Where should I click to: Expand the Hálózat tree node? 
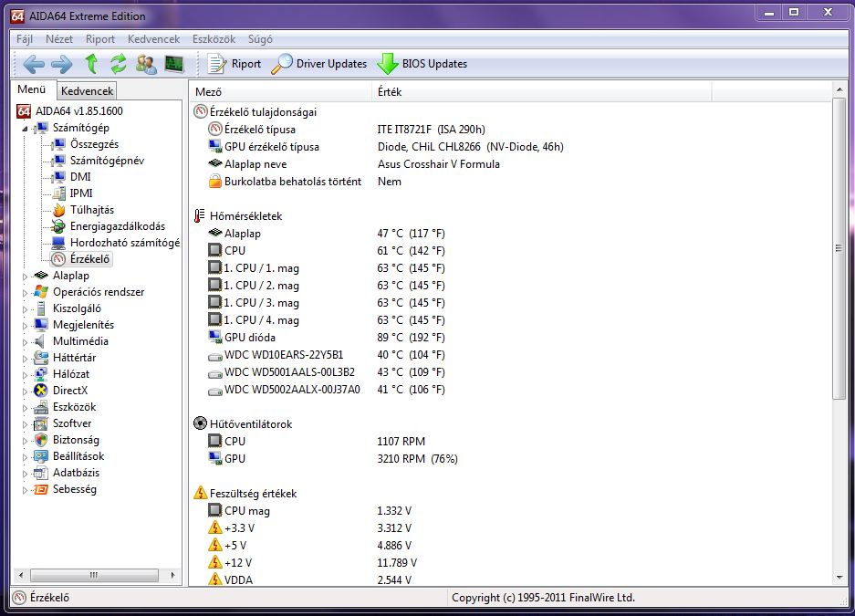point(25,375)
